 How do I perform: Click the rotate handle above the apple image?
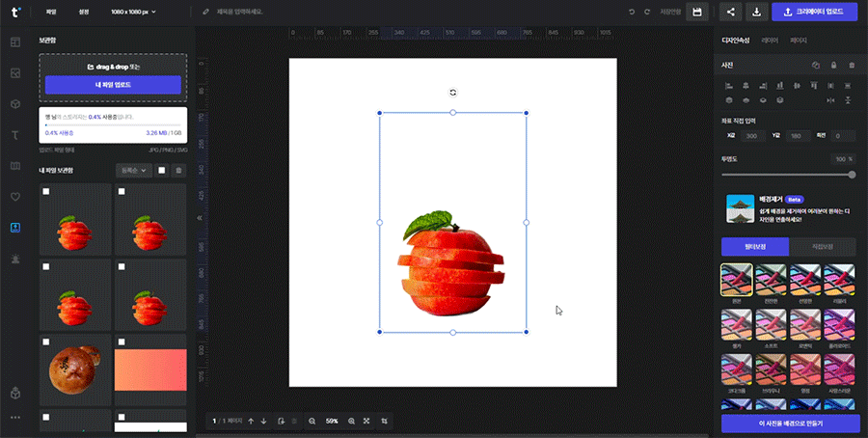(x=452, y=93)
